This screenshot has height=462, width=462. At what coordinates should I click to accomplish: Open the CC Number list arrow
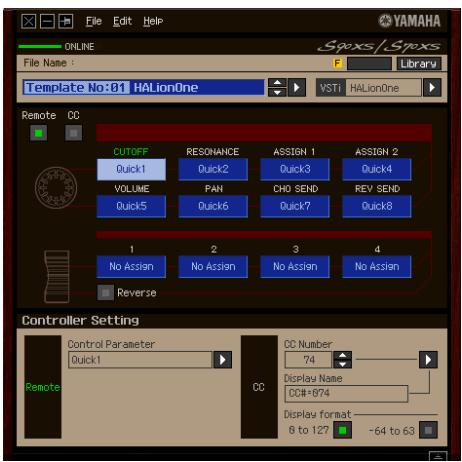(x=428, y=360)
